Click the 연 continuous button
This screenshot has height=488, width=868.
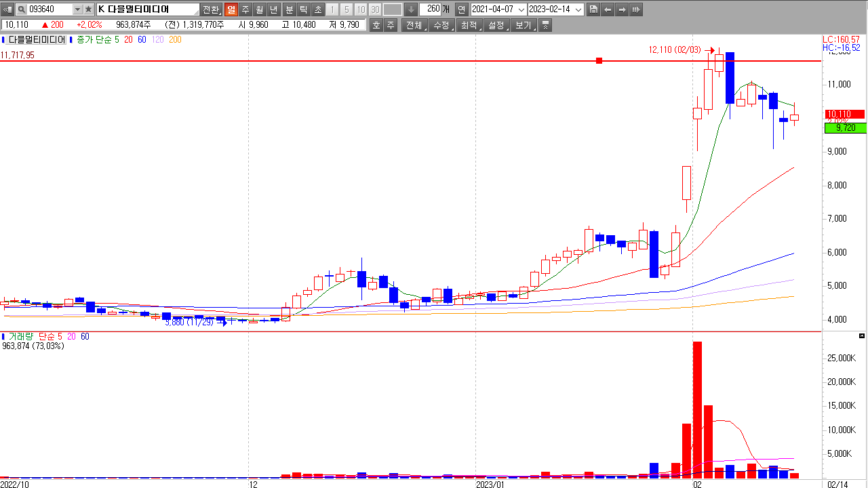pyautogui.click(x=461, y=9)
